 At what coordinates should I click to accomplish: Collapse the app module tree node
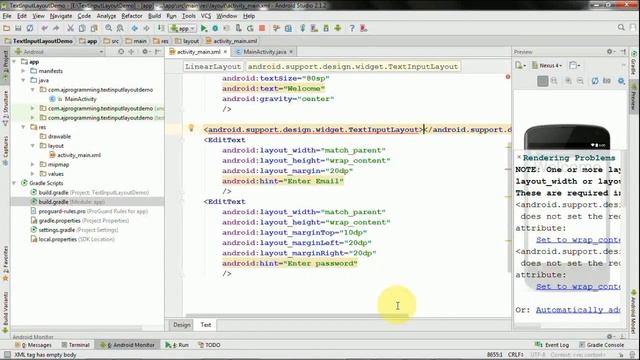point(15,62)
